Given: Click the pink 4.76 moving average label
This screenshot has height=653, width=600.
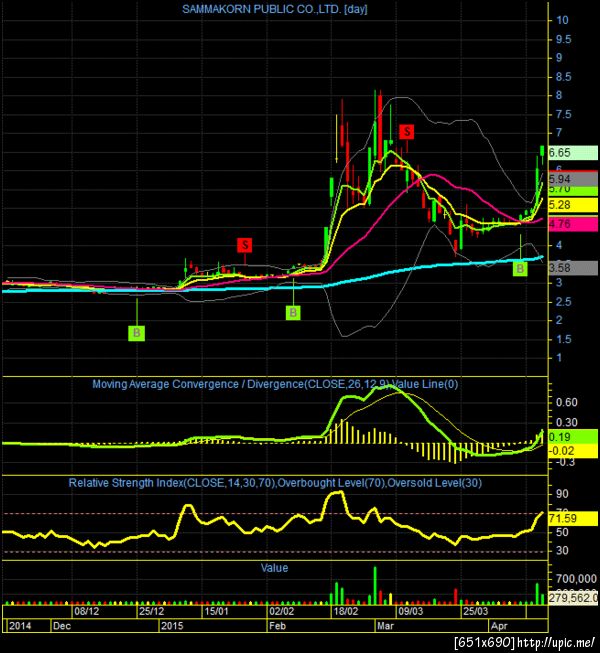Looking at the screenshot, I should [x=573, y=224].
